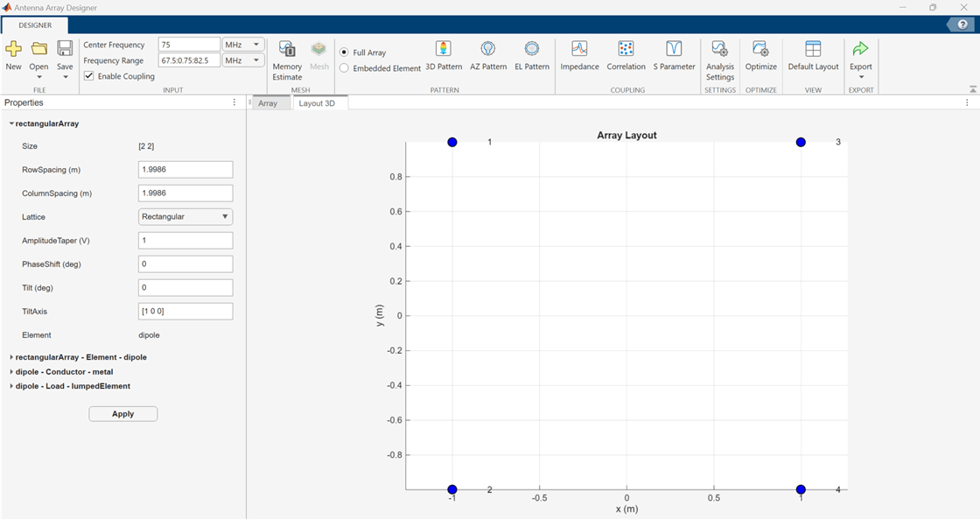980x520 pixels.
Task: Select array element 3 marker
Action: [x=801, y=142]
